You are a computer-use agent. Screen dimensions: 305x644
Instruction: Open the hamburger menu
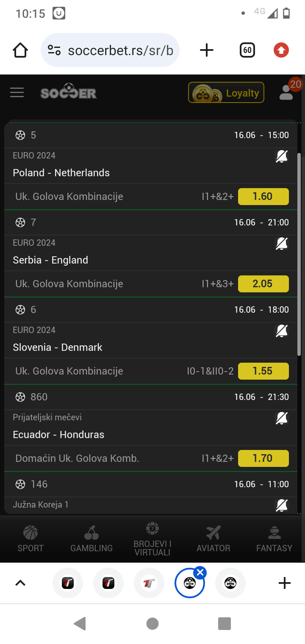pyautogui.click(x=17, y=92)
